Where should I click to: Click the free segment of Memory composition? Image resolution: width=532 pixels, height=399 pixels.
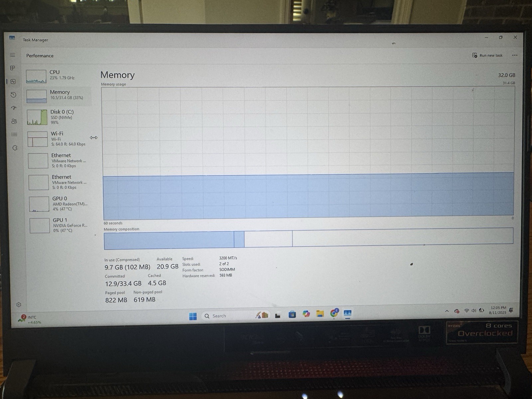coord(403,237)
